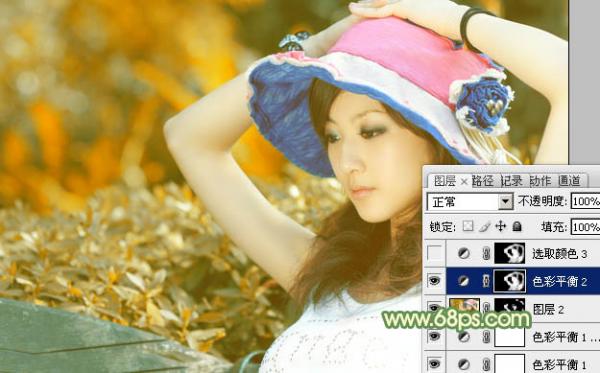Click the 不透明度 opacity value field
This screenshot has width=600, height=373.
(585, 201)
